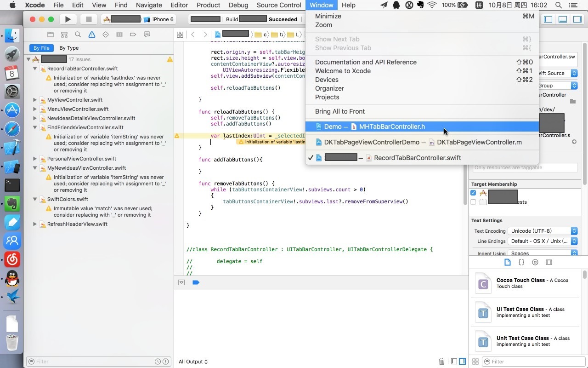This screenshot has width=588, height=368.
Task: Show the file template library
Action: pyautogui.click(x=508, y=262)
